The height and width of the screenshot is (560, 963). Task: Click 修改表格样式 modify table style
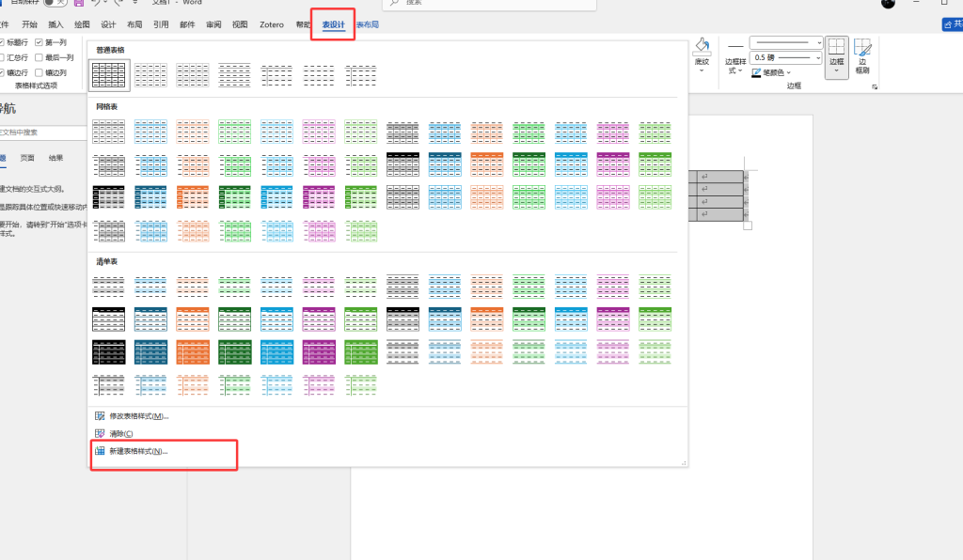pos(138,416)
